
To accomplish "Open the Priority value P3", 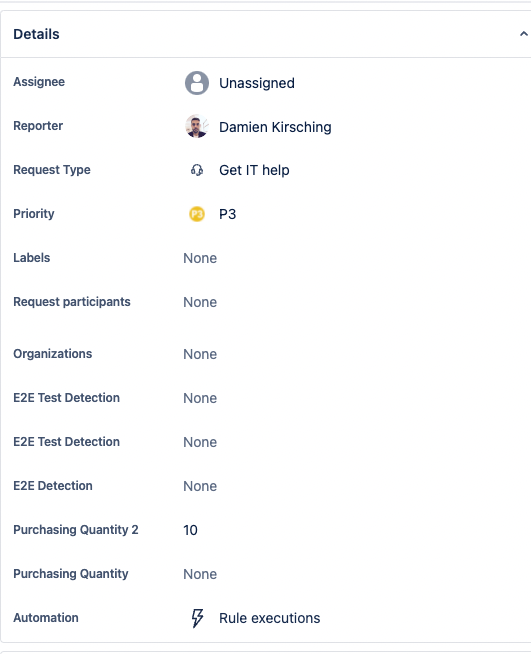I will click(x=227, y=214).
